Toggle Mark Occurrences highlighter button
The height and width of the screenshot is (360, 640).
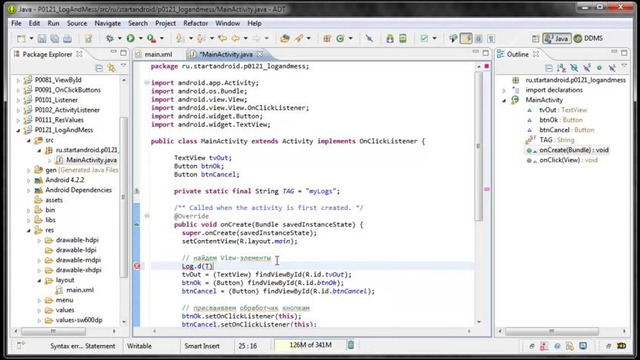[x=466, y=38]
